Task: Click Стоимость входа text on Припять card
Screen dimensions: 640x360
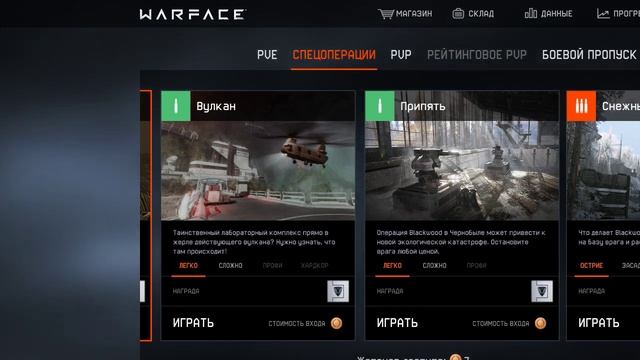Action: pyautogui.click(x=500, y=324)
